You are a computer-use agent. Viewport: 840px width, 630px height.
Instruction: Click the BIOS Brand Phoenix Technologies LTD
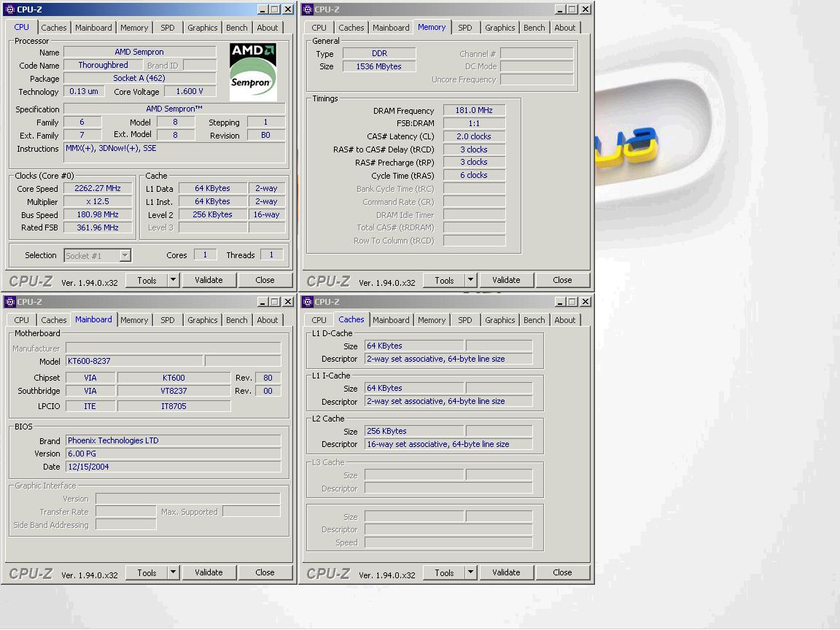(x=173, y=440)
